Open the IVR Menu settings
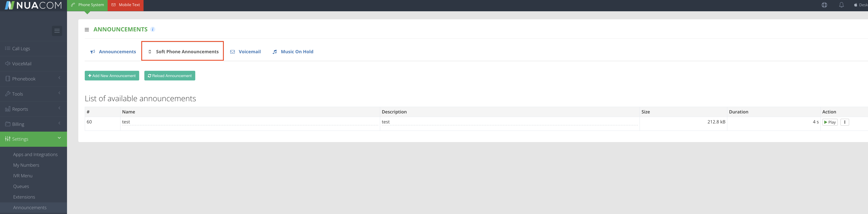Viewport: 868px width, 214px height. point(23,176)
